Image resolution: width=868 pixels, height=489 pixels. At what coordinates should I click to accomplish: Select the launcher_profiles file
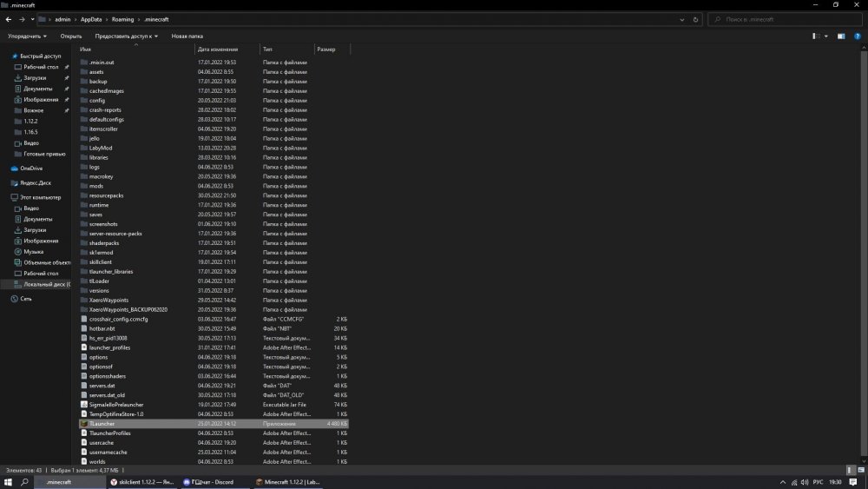[109, 347]
